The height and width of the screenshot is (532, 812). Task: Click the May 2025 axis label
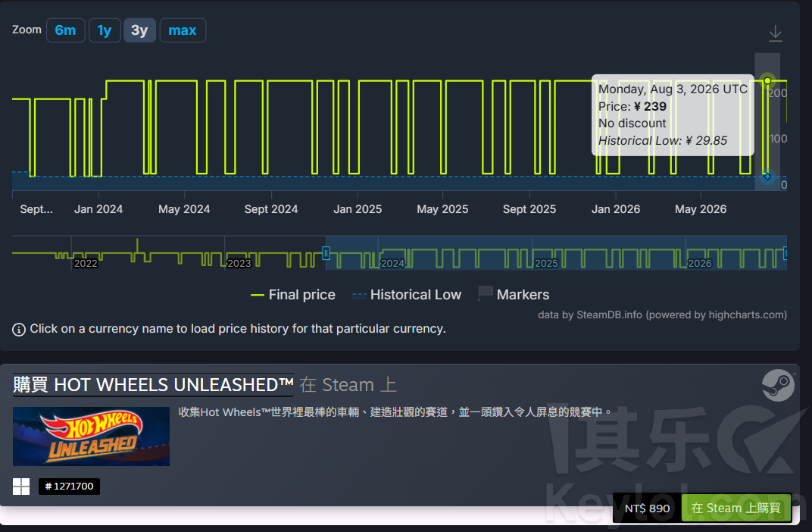(442, 209)
